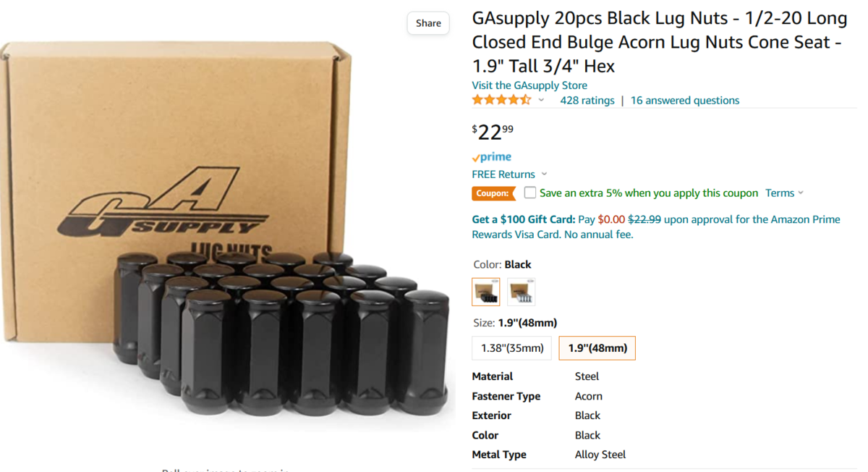This screenshot has width=868, height=472.
Task: Click the product title text
Action: [658, 42]
